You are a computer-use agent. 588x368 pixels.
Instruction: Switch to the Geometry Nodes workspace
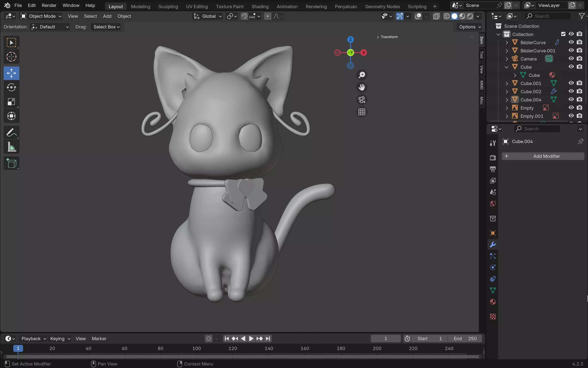point(382,6)
